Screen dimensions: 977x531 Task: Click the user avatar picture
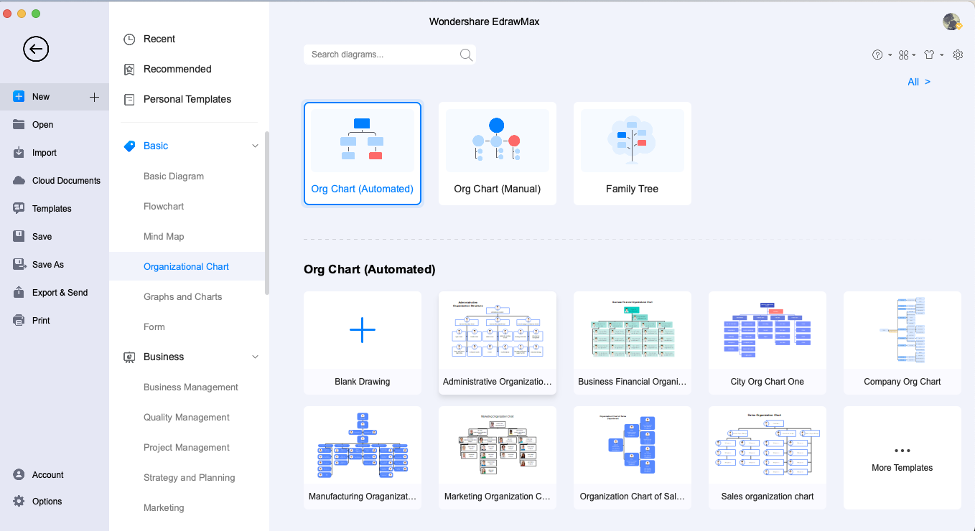[951, 21]
